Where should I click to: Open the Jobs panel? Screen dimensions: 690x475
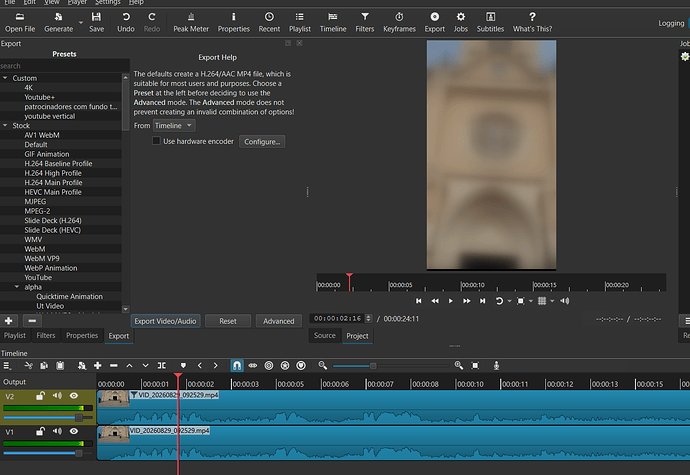coord(461,22)
